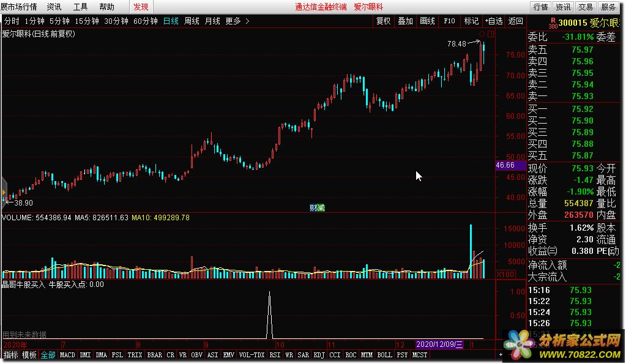Screen dimensions: 626x364
Task: Expand the side panel handle on left edge
Action: [x=4, y=193]
